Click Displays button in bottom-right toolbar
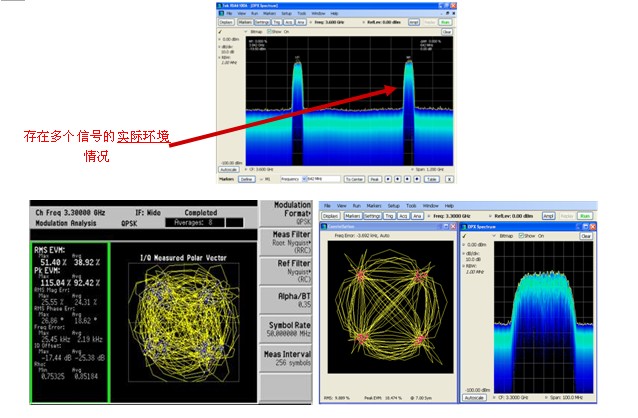The height and width of the screenshot is (418, 638). click(330, 216)
